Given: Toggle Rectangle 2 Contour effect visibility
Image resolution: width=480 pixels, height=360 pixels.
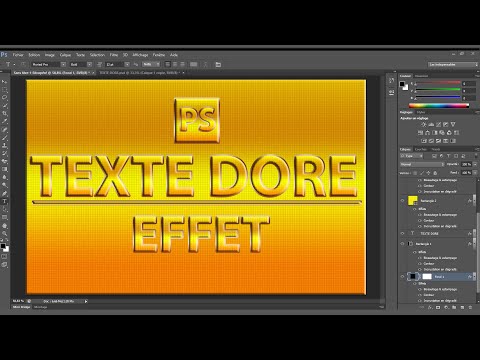Looking at the screenshot, I should point(420,220).
